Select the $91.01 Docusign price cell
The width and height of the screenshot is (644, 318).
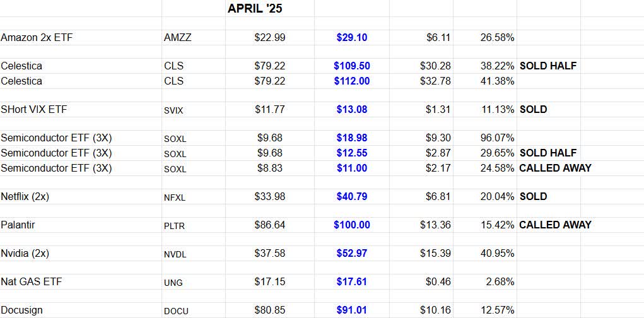point(352,310)
